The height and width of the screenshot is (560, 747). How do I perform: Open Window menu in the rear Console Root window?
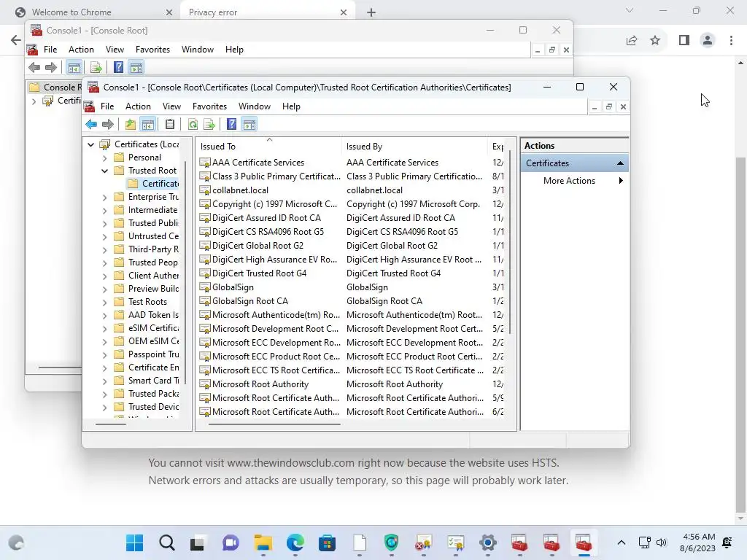click(x=198, y=50)
